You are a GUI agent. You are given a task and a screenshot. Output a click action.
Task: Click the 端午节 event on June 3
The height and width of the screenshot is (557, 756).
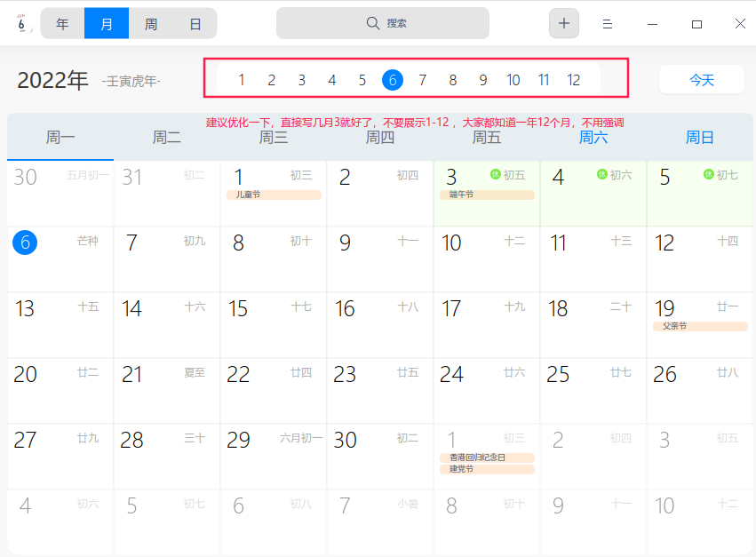click(487, 195)
